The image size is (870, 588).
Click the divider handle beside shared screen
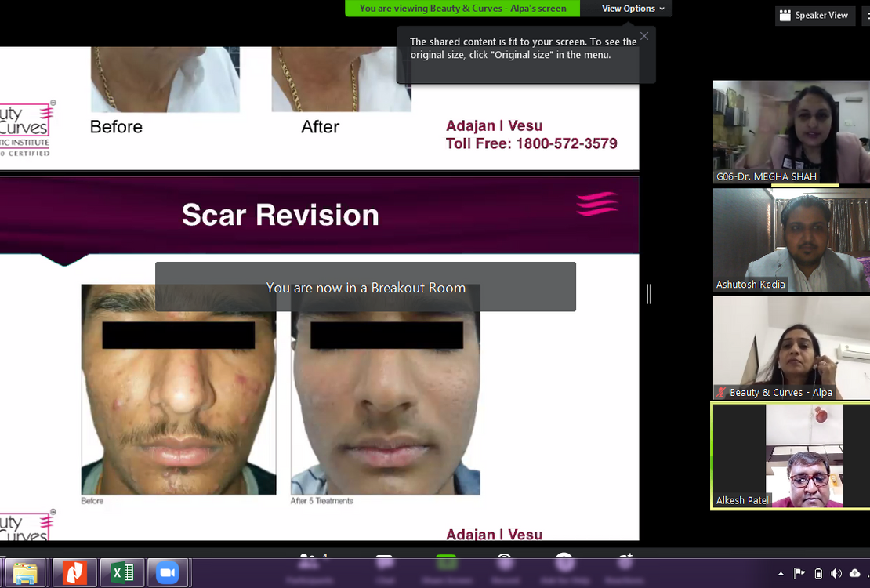[x=649, y=294]
